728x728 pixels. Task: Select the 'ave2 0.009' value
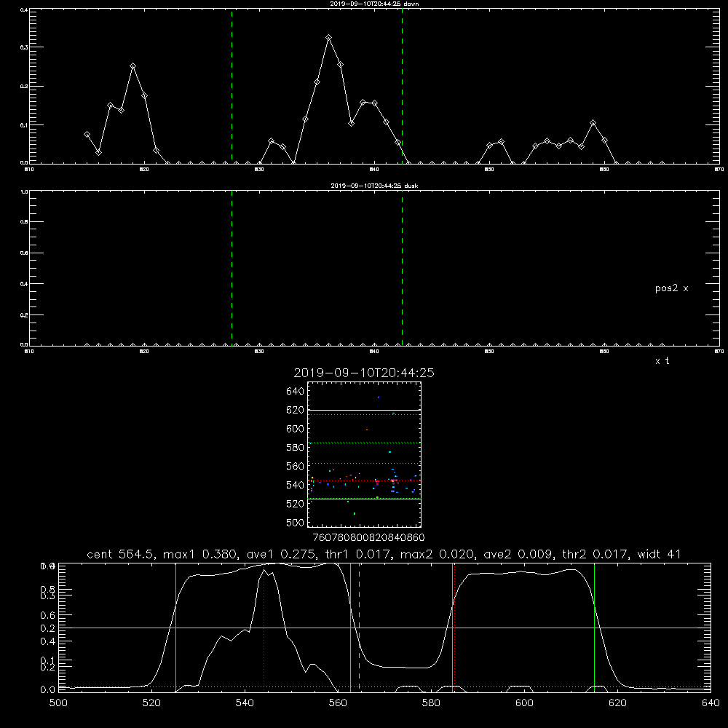(x=518, y=554)
